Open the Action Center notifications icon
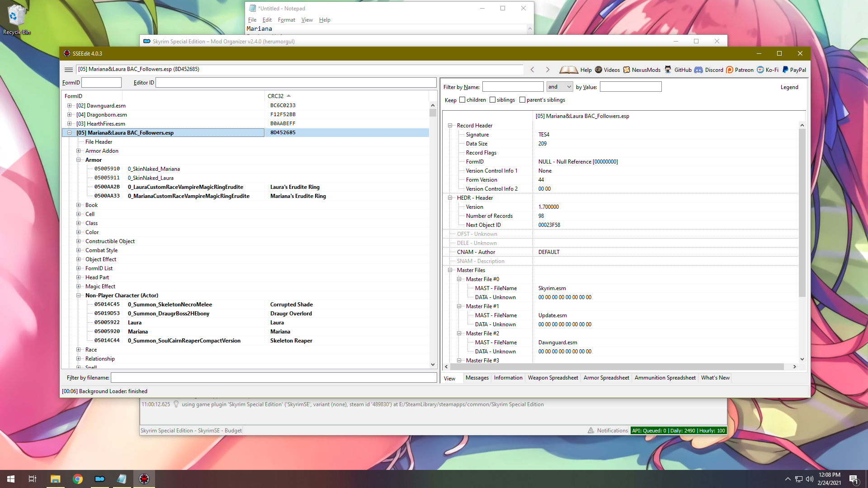Image resolution: width=868 pixels, height=488 pixels. (854, 479)
